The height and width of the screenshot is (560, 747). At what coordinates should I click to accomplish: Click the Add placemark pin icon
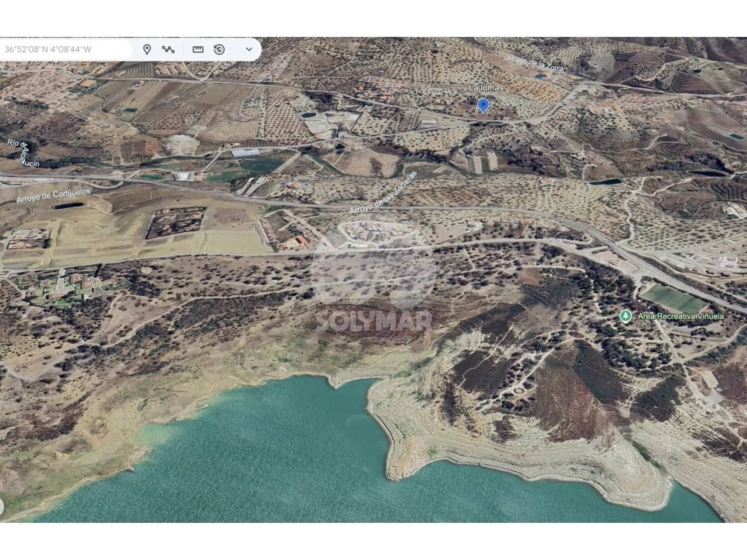click(147, 49)
